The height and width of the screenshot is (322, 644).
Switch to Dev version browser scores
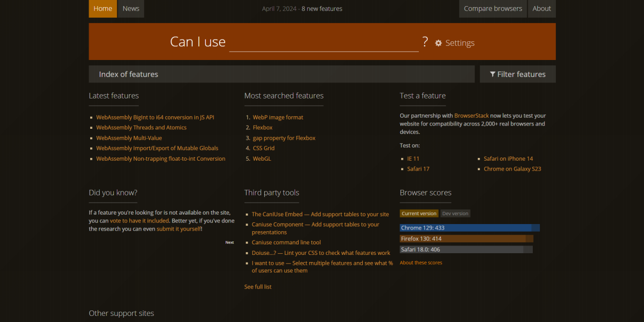(x=455, y=214)
